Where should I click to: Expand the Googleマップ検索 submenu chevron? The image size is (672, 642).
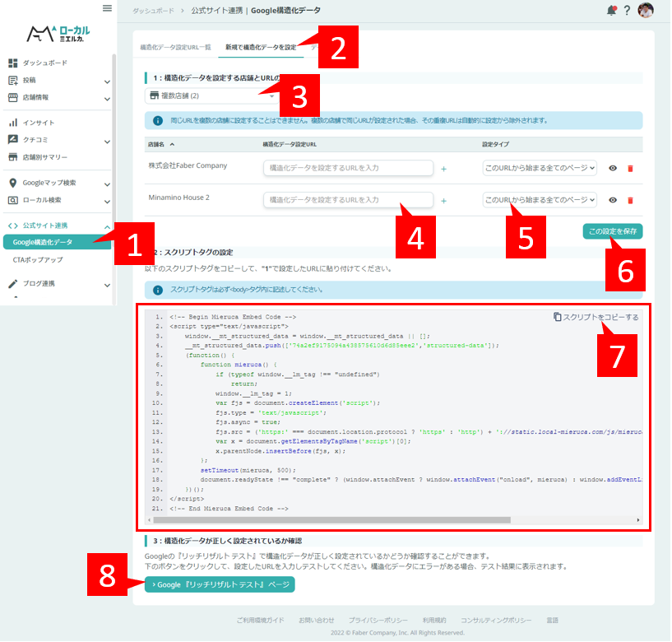tap(107, 184)
